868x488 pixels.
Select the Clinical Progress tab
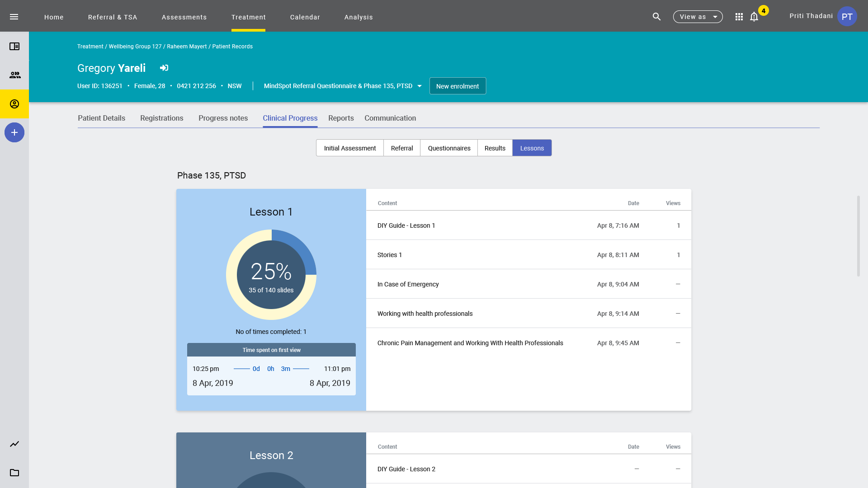[x=290, y=118]
